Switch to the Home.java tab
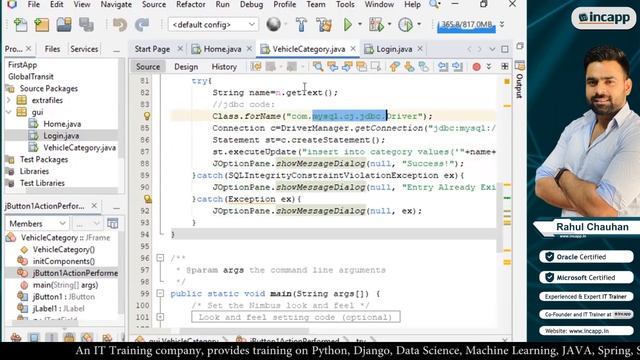The image size is (640, 360). click(222, 49)
